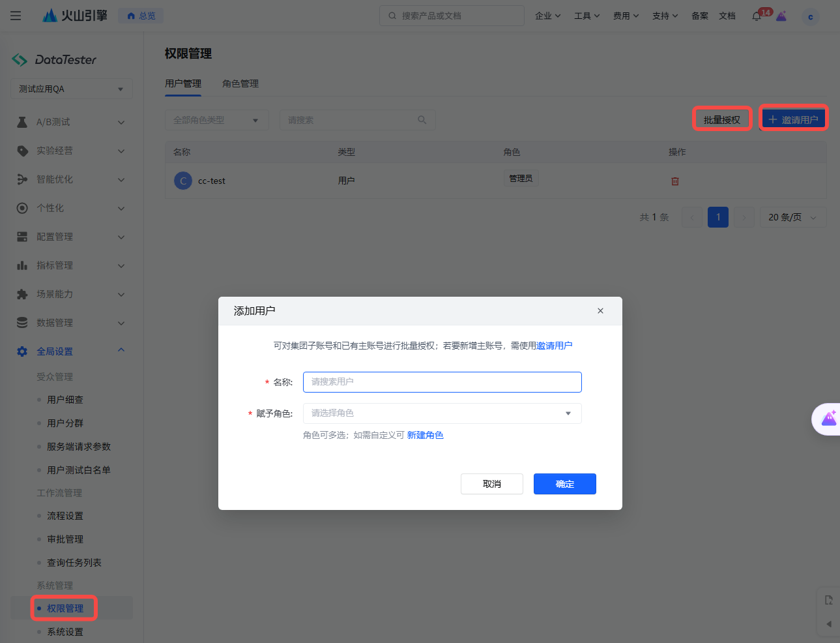Click 文档 in the header
The height and width of the screenshot is (643, 840).
[727, 16]
